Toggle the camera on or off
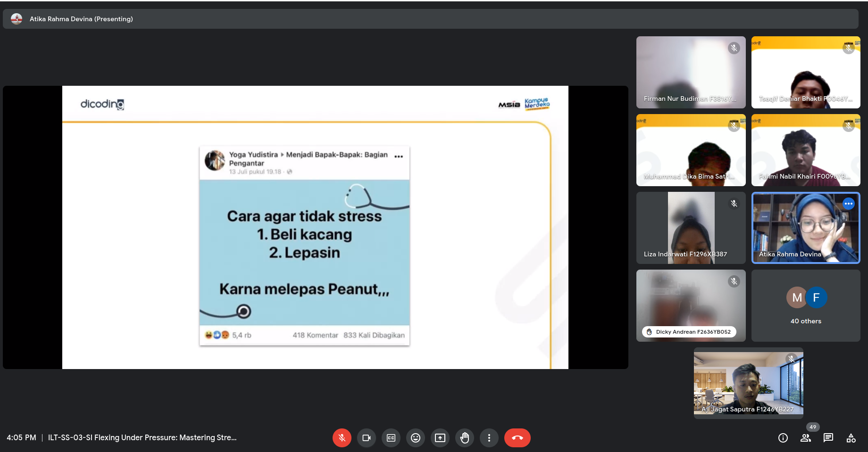 pyautogui.click(x=367, y=438)
